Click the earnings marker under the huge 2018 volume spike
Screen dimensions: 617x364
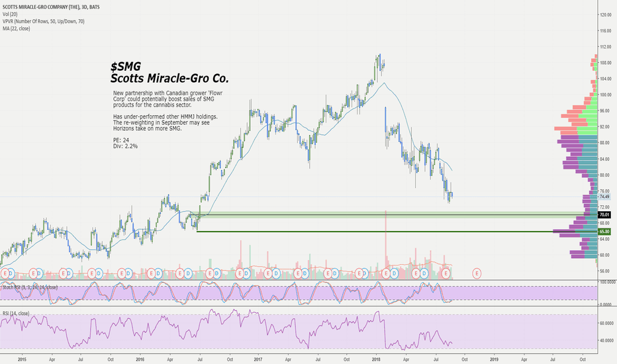tap(386, 273)
